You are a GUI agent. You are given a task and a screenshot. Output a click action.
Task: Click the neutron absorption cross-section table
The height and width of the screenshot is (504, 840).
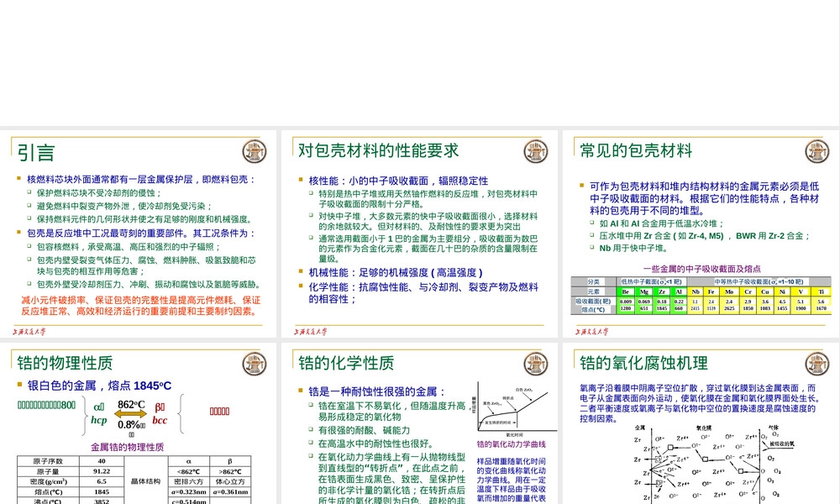[x=701, y=295]
